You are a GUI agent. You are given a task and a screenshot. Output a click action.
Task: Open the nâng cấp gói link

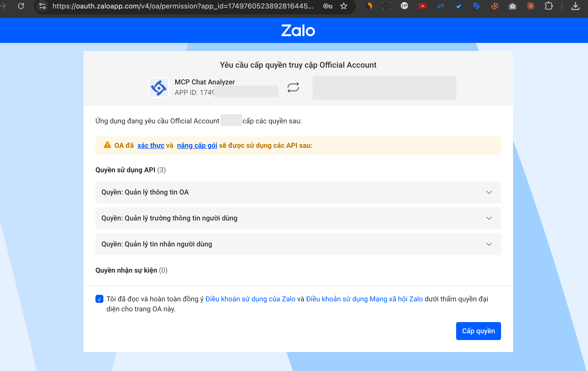[197, 145]
